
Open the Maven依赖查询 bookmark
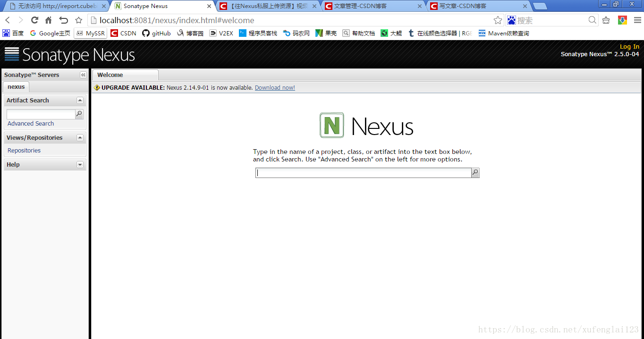[503, 33]
